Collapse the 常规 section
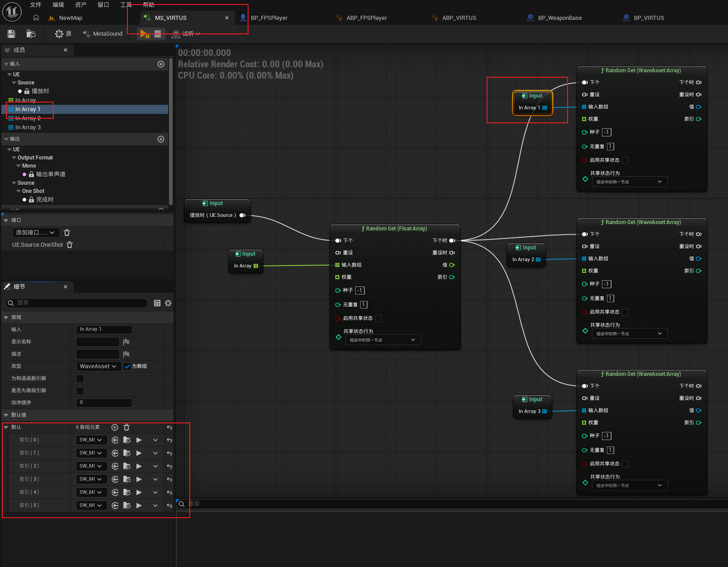Image resolution: width=728 pixels, height=567 pixels. coord(6,318)
